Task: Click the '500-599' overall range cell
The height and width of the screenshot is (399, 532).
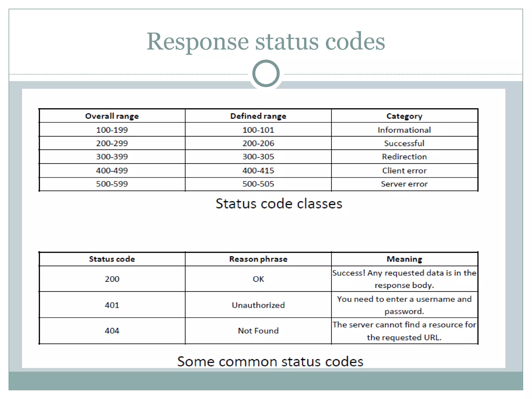Action: pos(112,184)
